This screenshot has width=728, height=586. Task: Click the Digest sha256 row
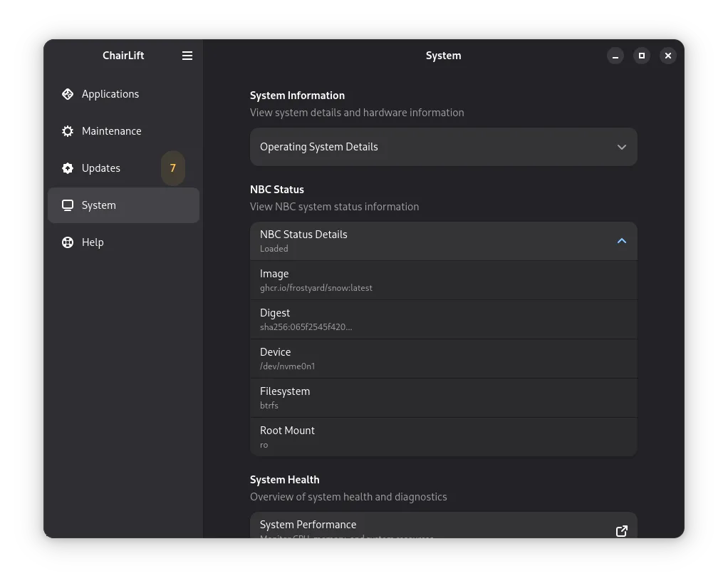coord(443,319)
